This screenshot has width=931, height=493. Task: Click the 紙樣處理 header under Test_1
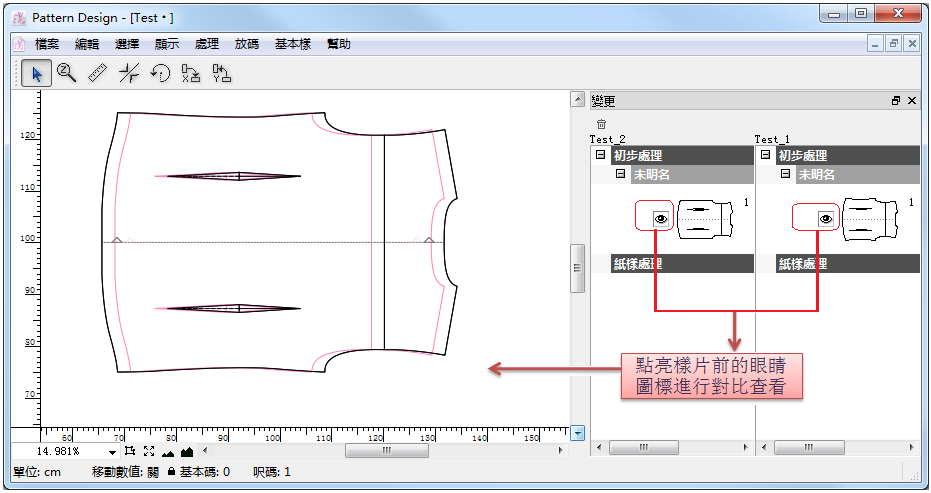847,264
